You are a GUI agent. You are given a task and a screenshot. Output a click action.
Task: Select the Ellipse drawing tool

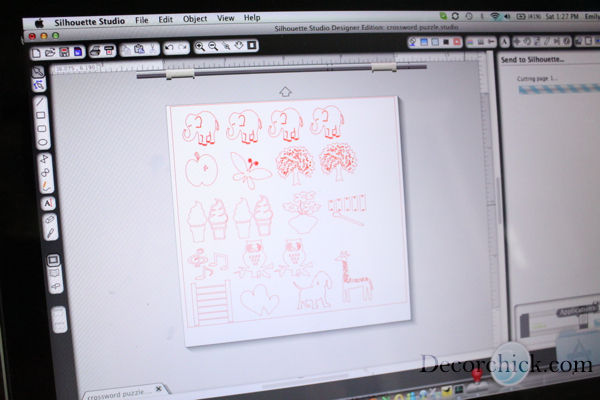pos(42,129)
